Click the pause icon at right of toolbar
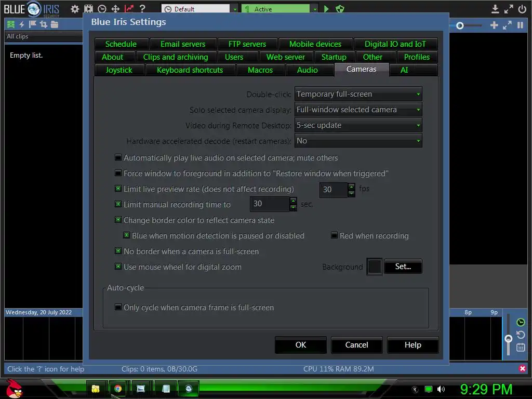This screenshot has height=399, width=532. pyautogui.click(x=520, y=25)
